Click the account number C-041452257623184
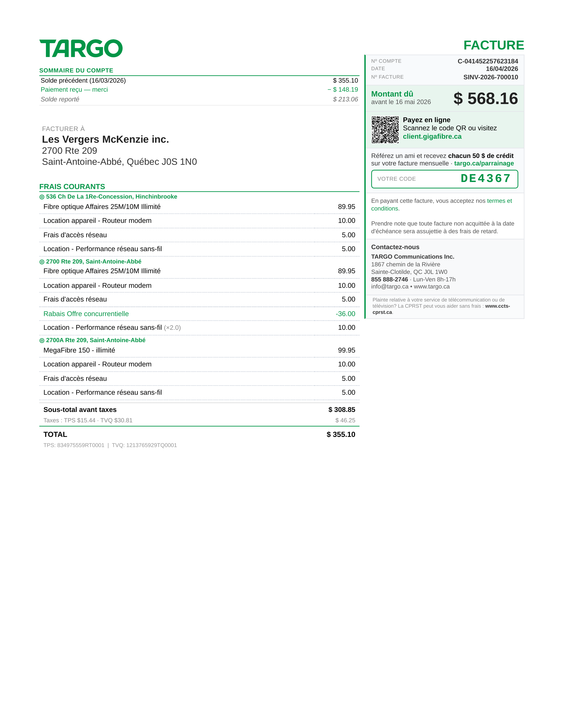The height and width of the screenshot is (728, 564). tap(488, 61)
